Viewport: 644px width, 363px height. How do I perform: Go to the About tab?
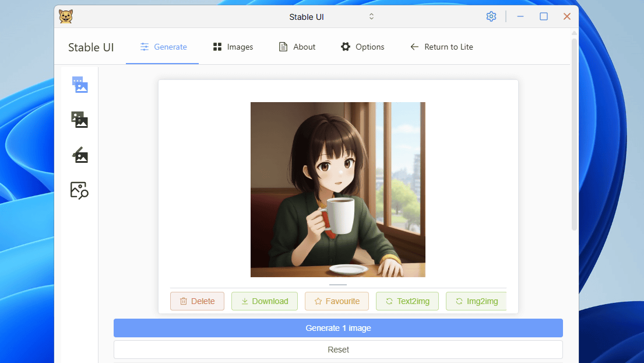(x=297, y=47)
